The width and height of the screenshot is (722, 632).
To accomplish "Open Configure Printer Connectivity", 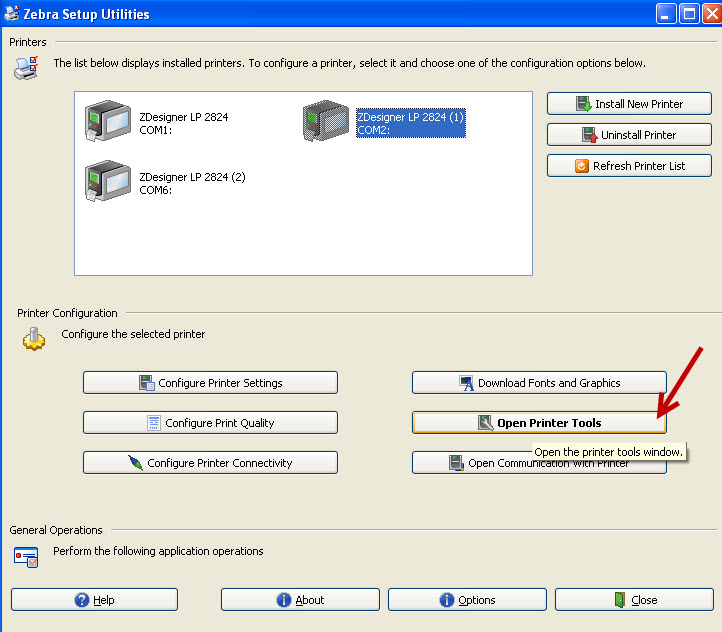I will point(210,463).
